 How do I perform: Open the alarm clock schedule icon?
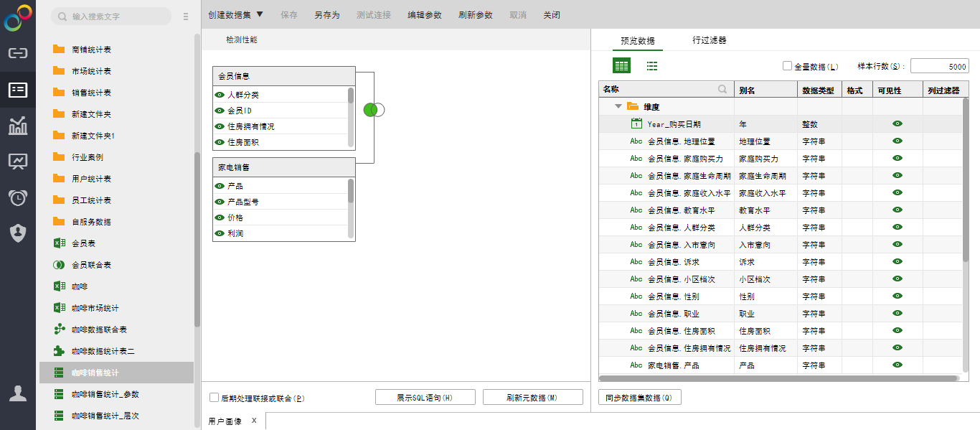[18, 197]
